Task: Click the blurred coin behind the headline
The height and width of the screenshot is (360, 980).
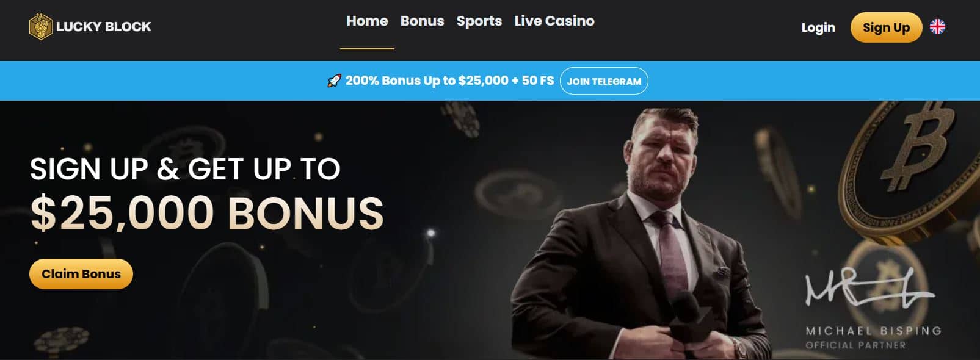Action: [184, 153]
